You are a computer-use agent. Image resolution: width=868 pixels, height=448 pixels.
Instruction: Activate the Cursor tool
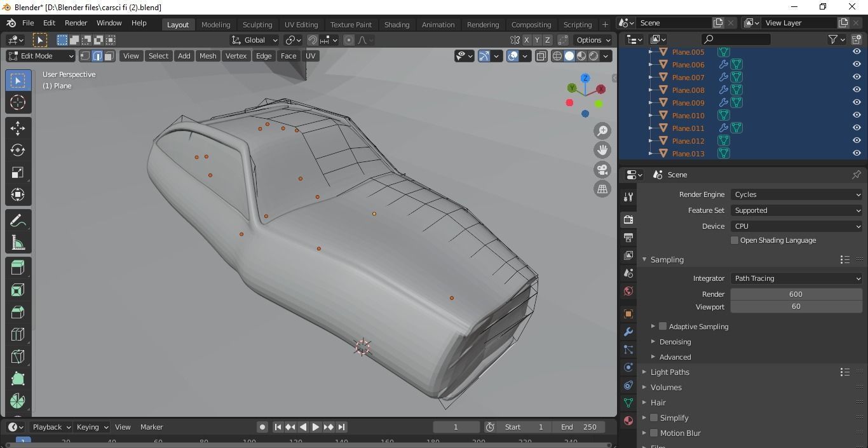(18, 102)
